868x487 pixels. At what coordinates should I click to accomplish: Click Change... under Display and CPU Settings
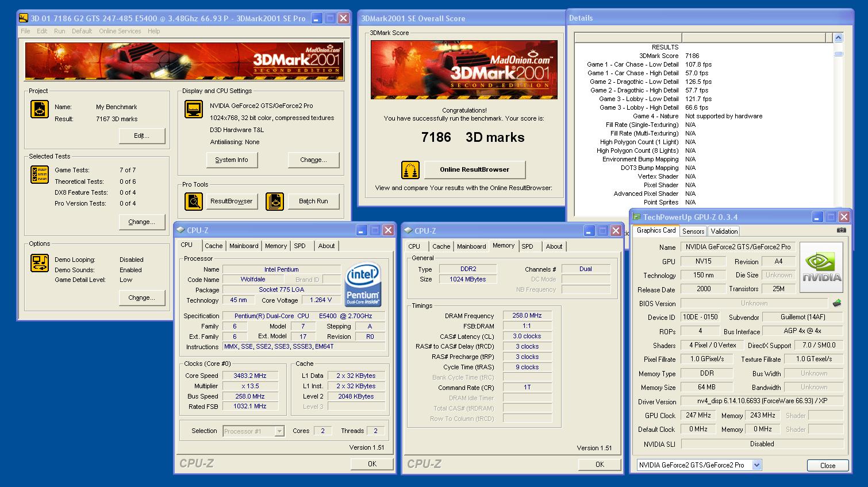coord(313,160)
